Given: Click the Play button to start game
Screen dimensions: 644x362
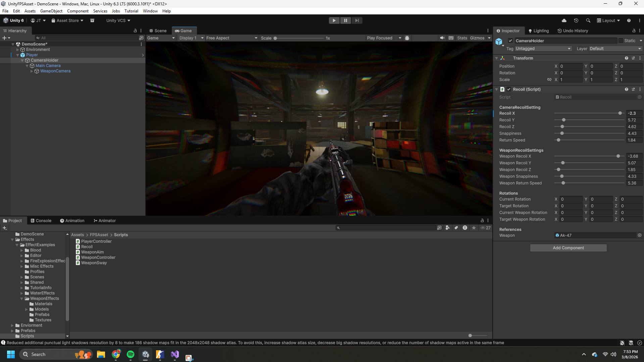Looking at the screenshot, I should point(334,20).
